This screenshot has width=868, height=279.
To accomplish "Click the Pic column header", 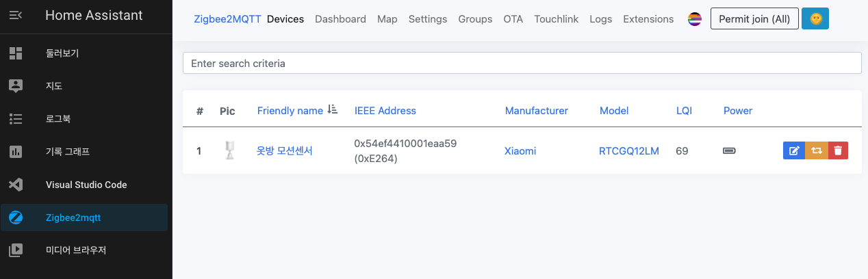I will pyautogui.click(x=227, y=110).
